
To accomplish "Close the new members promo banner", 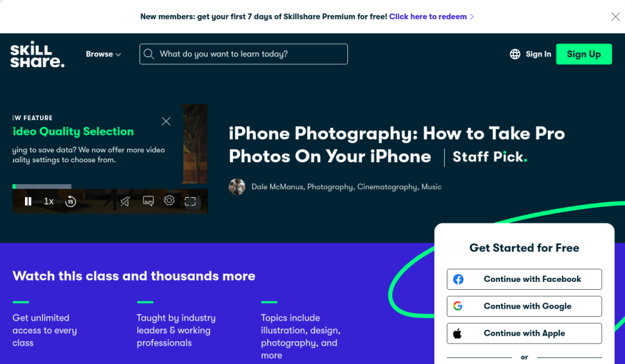I will (x=615, y=16).
